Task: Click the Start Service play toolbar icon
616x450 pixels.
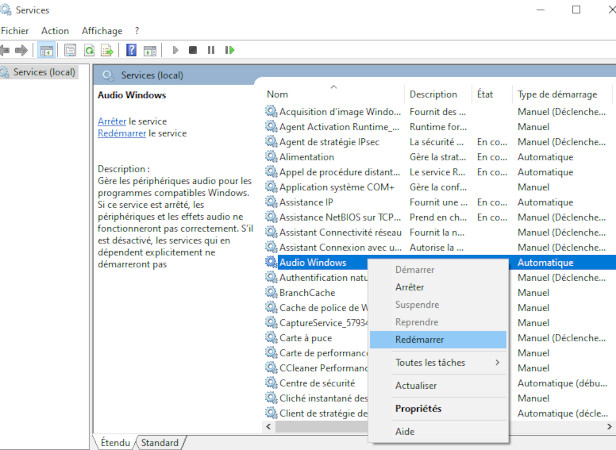Action: click(x=176, y=50)
